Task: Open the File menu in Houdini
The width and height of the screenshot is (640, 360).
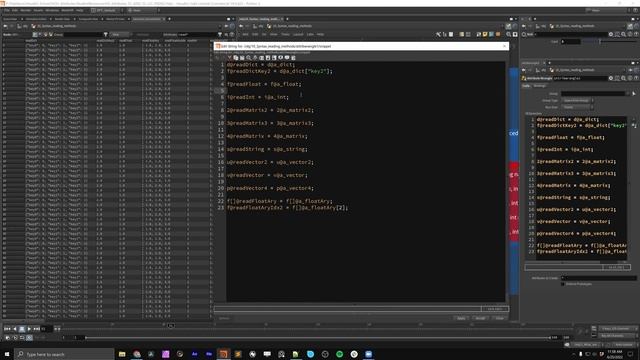Action: (x=7, y=10)
